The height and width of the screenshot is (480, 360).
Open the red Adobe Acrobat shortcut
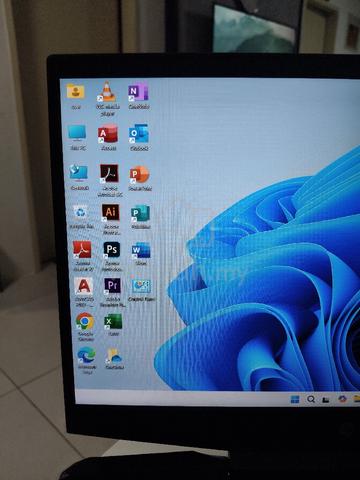[x=82, y=249]
